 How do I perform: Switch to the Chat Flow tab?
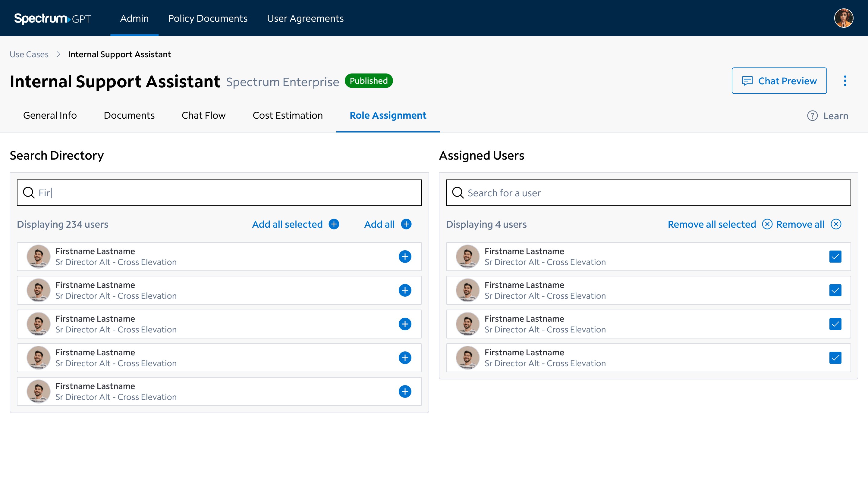pyautogui.click(x=203, y=115)
